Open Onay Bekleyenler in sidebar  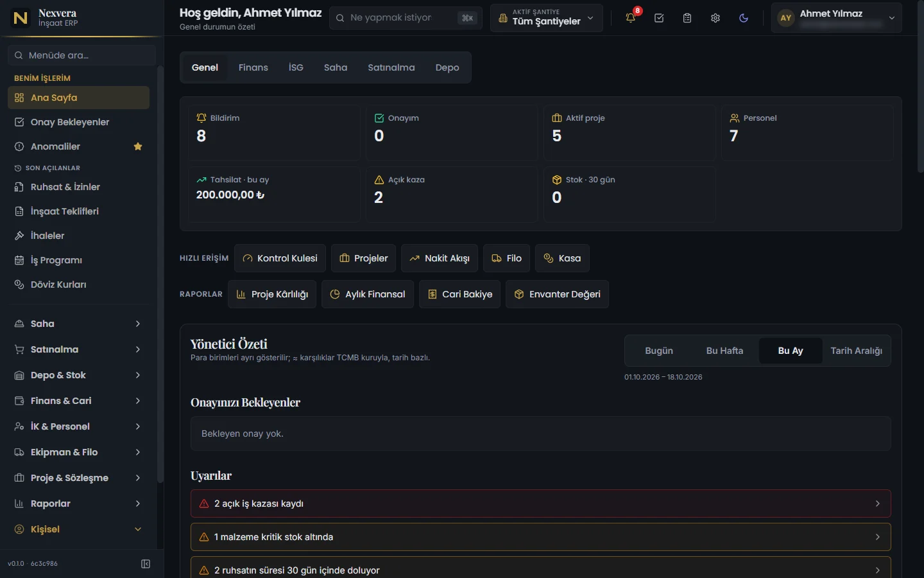pyautogui.click(x=78, y=122)
